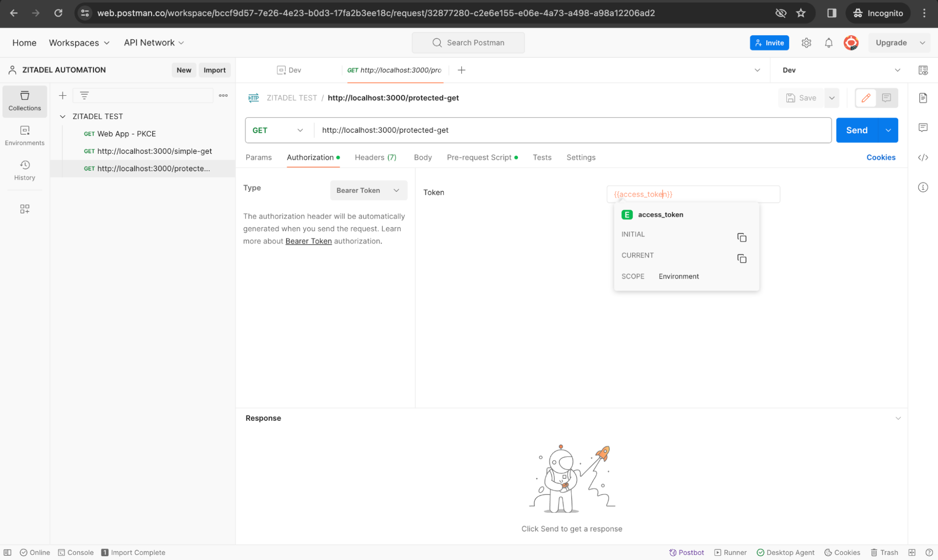The image size is (938, 560).
Task: Click the Send button to send request
Action: pyautogui.click(x=857, y=130)
